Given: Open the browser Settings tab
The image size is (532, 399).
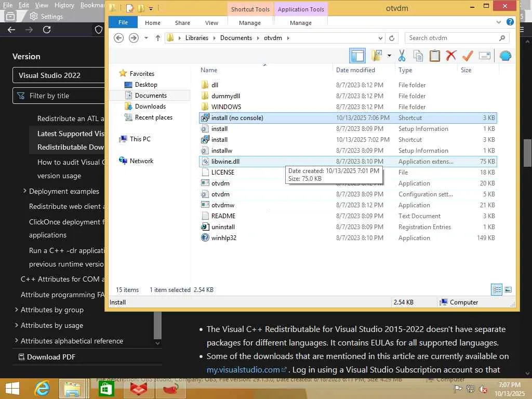Looking at the screenshot, I should (x=46, y=16).
